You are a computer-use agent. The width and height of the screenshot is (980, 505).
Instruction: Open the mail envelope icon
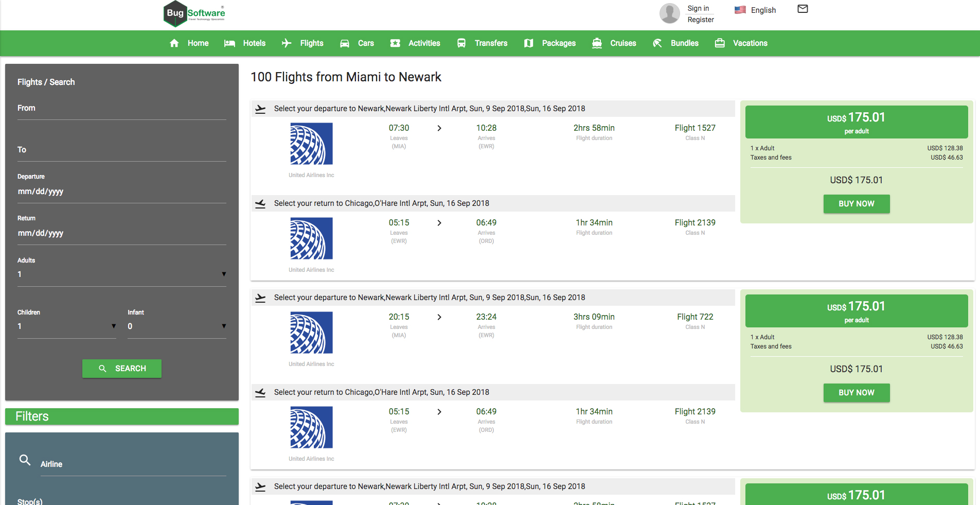point(803,9)
